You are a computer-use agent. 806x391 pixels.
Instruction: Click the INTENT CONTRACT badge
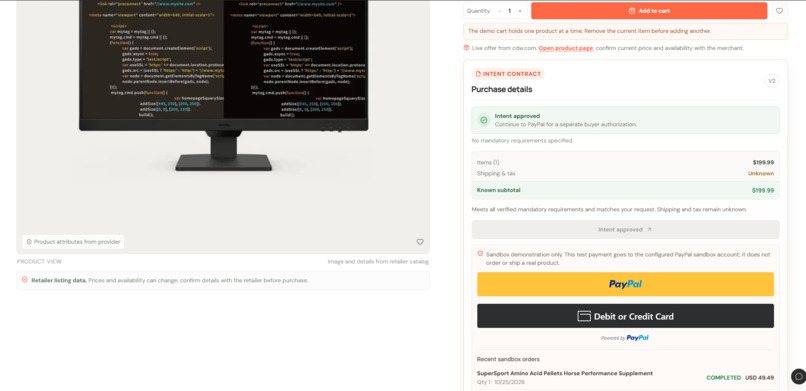pos(507,74)
